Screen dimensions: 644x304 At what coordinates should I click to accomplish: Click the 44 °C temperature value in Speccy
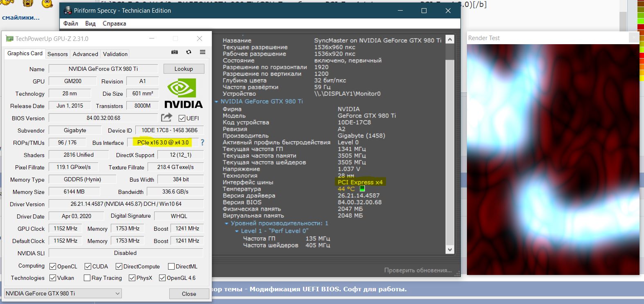346,189
